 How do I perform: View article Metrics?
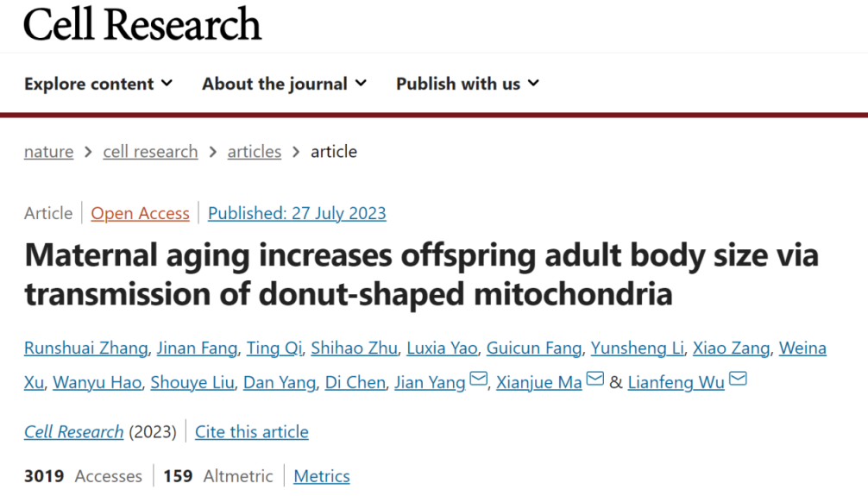pos(322,476)
